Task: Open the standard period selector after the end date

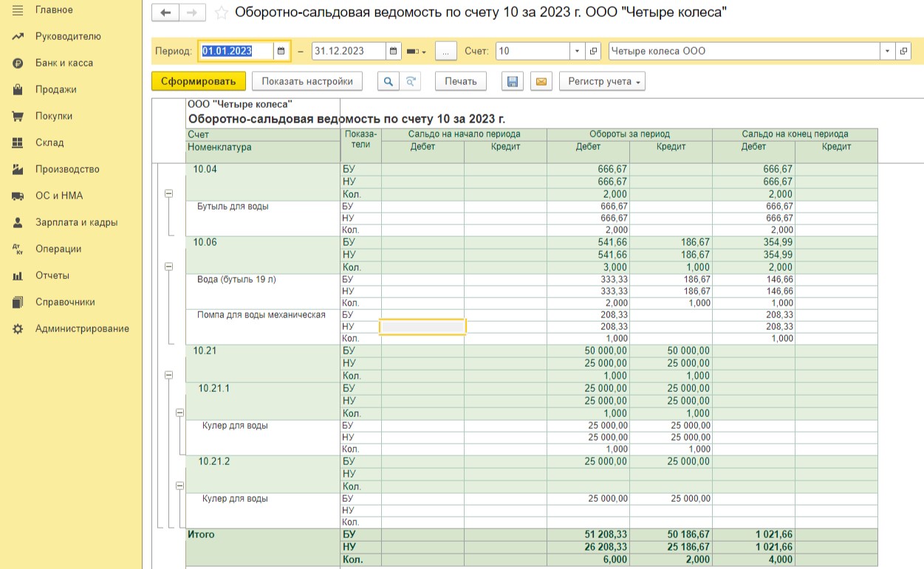Action: (x=415, y=51)
